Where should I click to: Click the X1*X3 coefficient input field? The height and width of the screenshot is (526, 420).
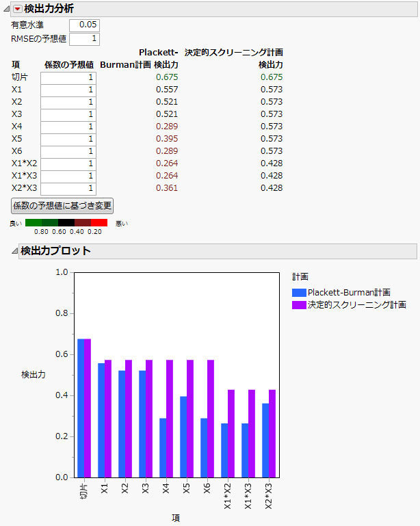pyautogui.click(x=68, y=176)
